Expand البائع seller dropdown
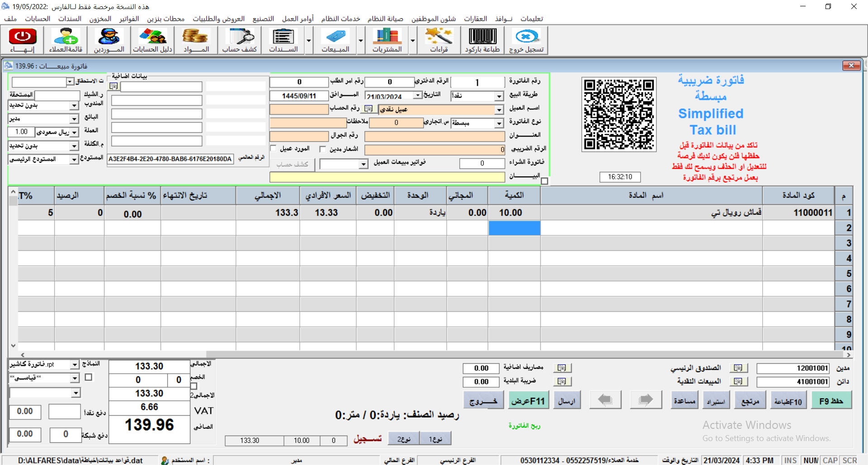The width and height of the screenshot is (868, 465). (74, 119)
